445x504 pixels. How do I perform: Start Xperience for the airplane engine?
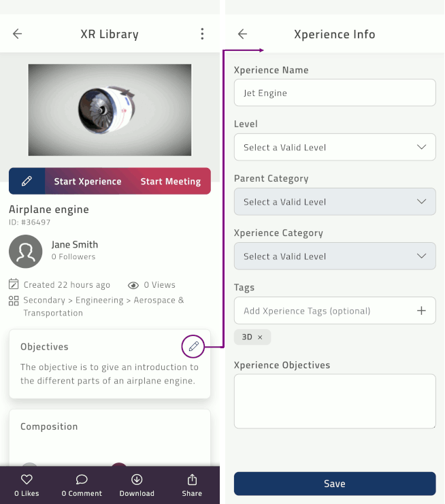point(88,182)
